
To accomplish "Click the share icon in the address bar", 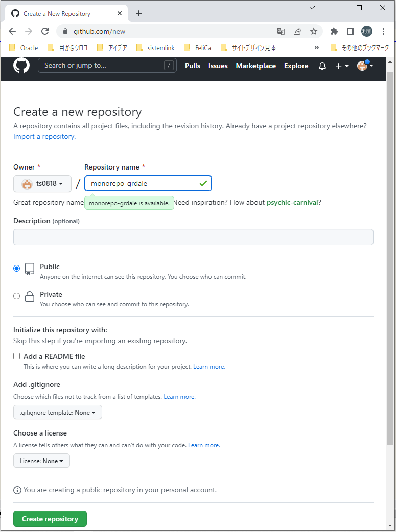I will [x=297, y=31].
